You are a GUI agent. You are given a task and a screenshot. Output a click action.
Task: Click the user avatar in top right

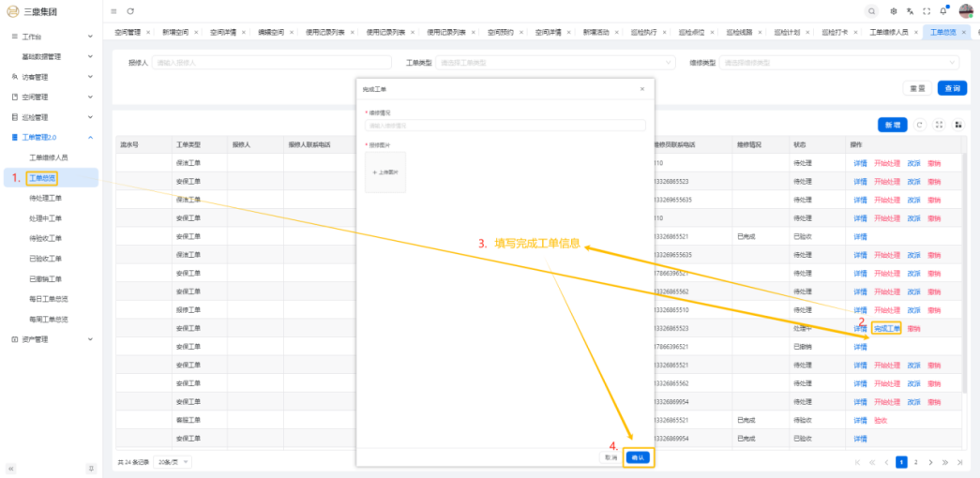point(965,11)
